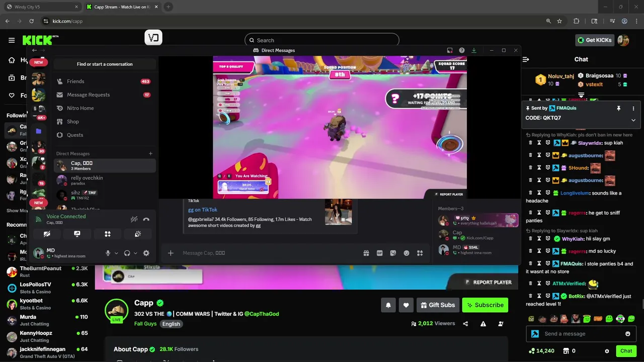Open Message Requests in Discord

(105, 95)
